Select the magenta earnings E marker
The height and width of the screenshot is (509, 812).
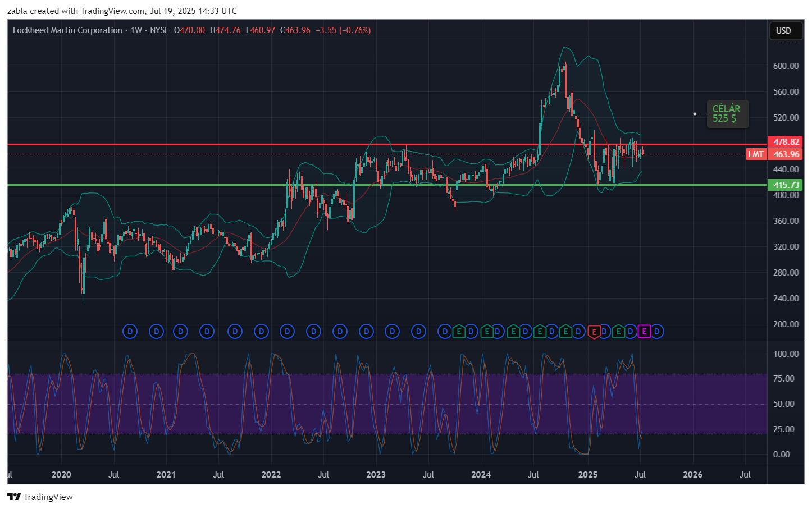point(644,332)
